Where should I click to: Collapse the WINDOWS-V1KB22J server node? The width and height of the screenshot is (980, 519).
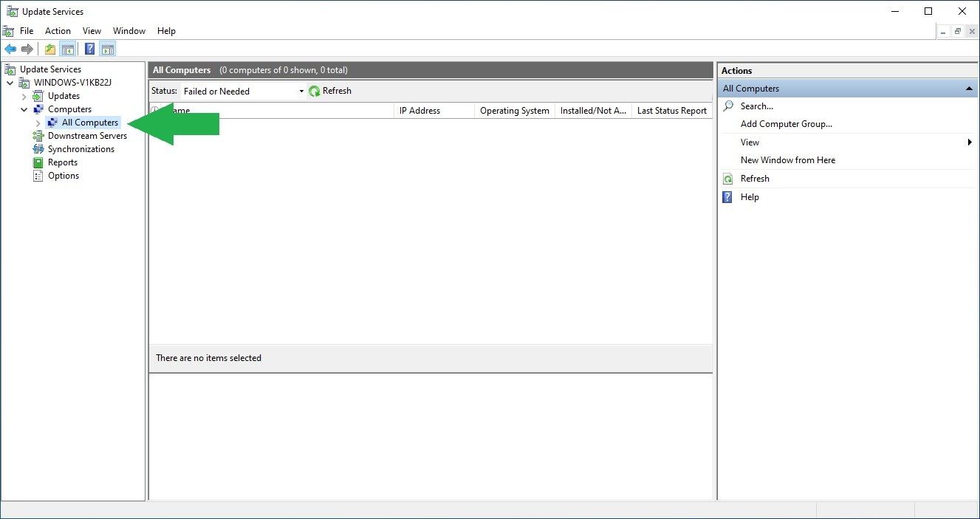pyautogui.click(x=10, y=83)
